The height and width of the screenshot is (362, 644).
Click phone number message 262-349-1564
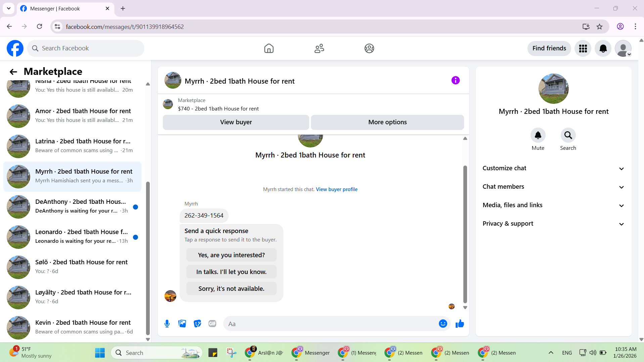204,216
